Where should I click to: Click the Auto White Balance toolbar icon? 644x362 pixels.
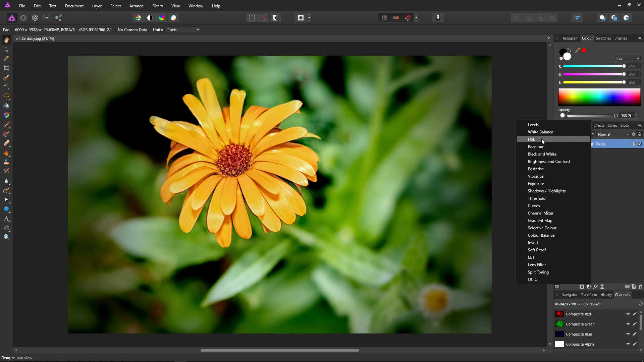(173, 18)
